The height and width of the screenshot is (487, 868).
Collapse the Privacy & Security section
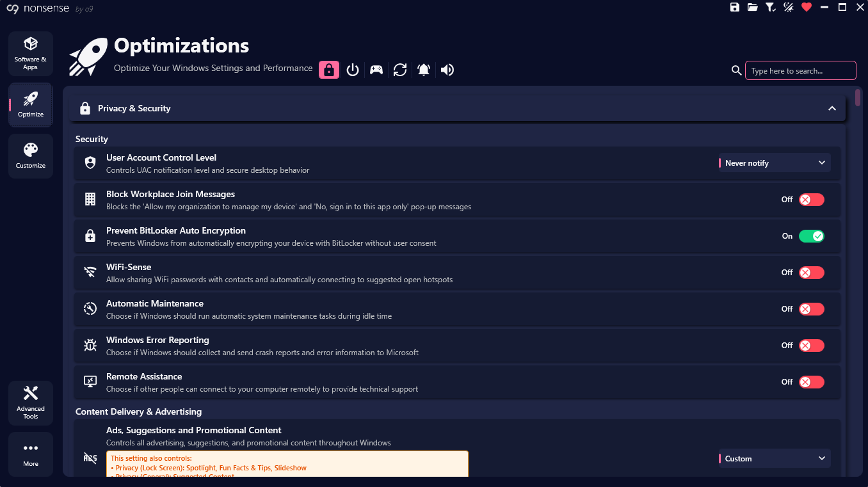(832, 109)
